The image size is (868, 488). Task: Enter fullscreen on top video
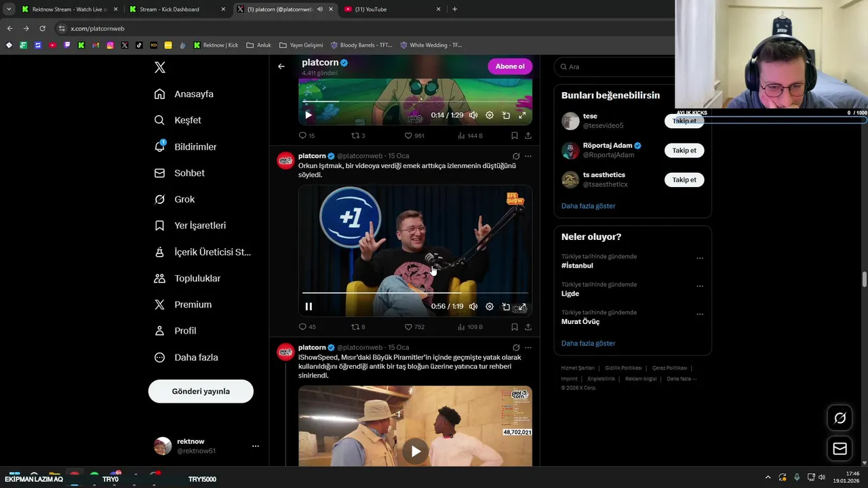click(522, 115)
